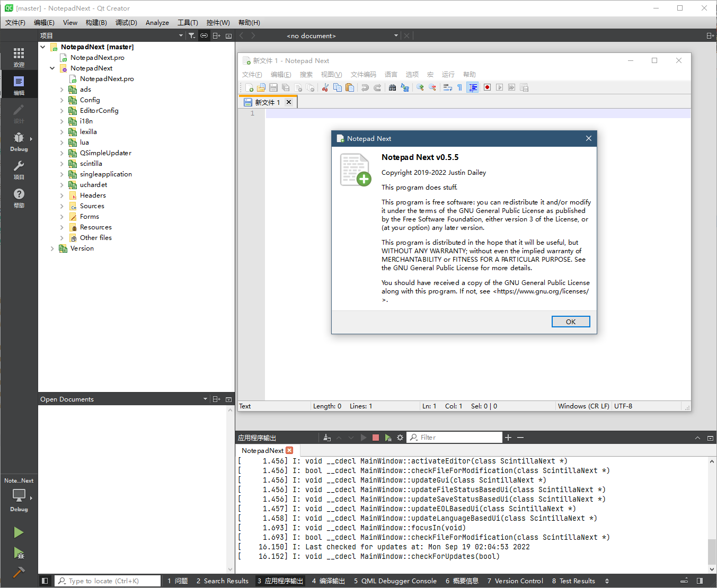Click Paste clipboard icon in Notepad Next toolbar
Screen dimensions: 717x588
[x=350, y=87]
